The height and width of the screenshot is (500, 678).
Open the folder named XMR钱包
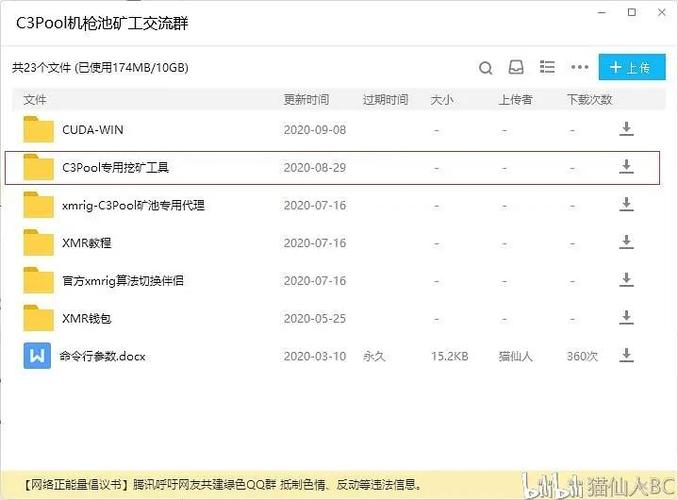tap(86, 318)
